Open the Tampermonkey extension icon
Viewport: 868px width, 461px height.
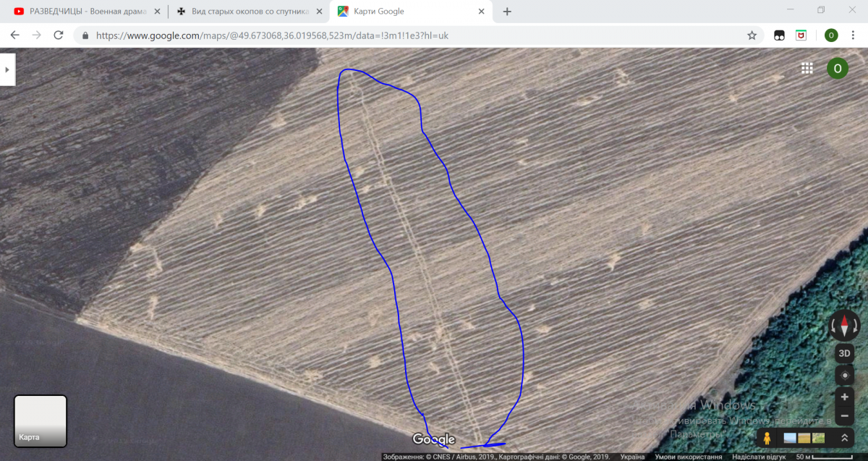(x=779, y=35)
